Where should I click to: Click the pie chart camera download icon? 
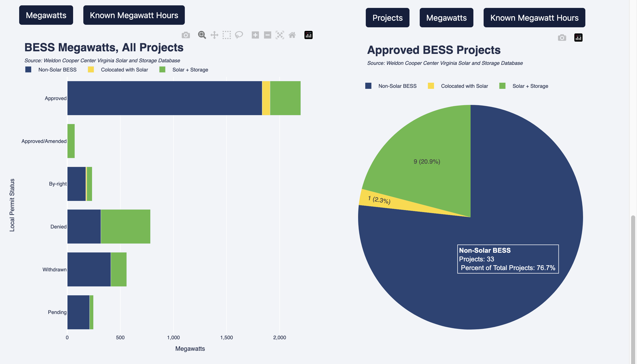[562, 38]
